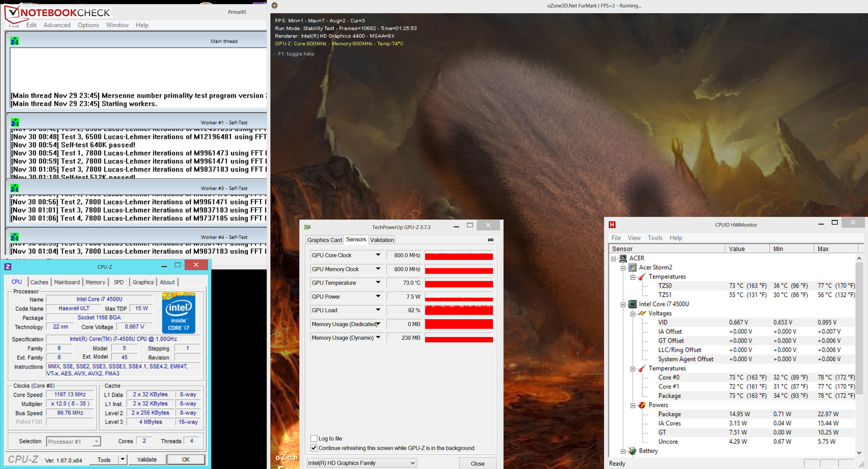The height and width of the screenshot is (469, 868).
Task: Click the Intel Core i7 4500U chip icon
Action: (632, 304)
